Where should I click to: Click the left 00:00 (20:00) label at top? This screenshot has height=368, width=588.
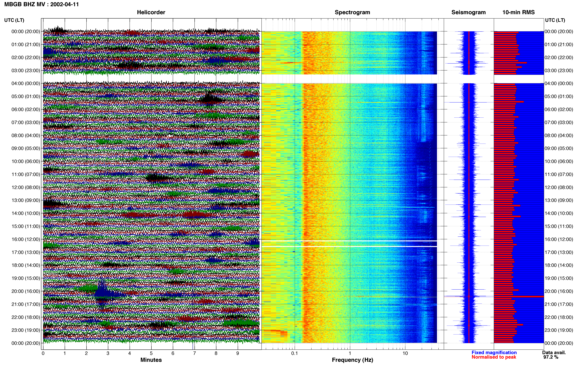[26, 31]
